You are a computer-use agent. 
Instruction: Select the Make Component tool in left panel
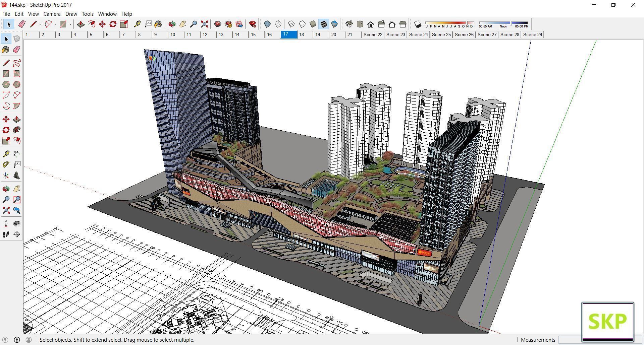click(x=17, y=39)
